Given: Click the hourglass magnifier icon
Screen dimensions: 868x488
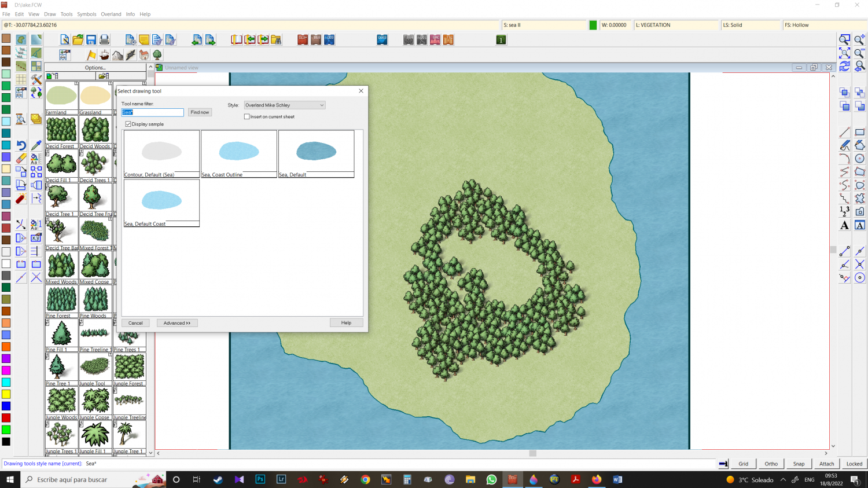Looking at the screenshot, I should pos(21,119).
